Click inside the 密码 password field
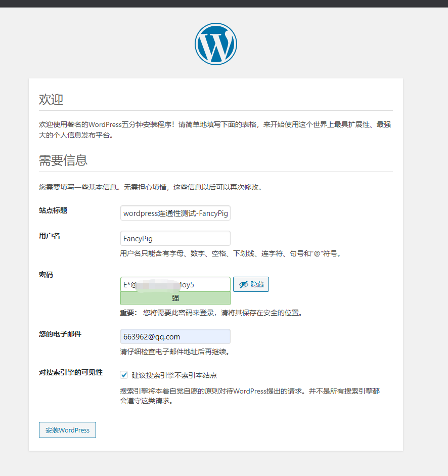This screenshot has height=476, width=448. pyautogui.click(x=175, y=284)
